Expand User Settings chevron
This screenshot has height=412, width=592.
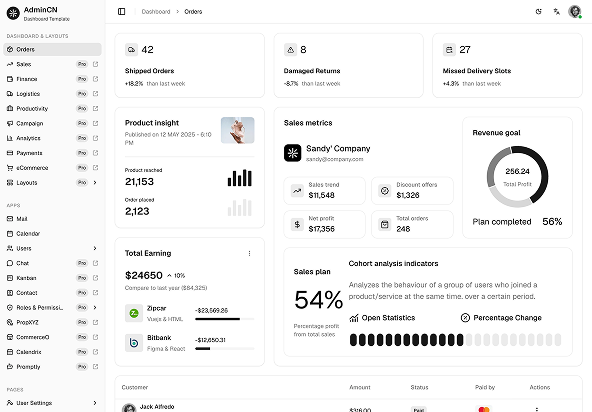point(95,403)
